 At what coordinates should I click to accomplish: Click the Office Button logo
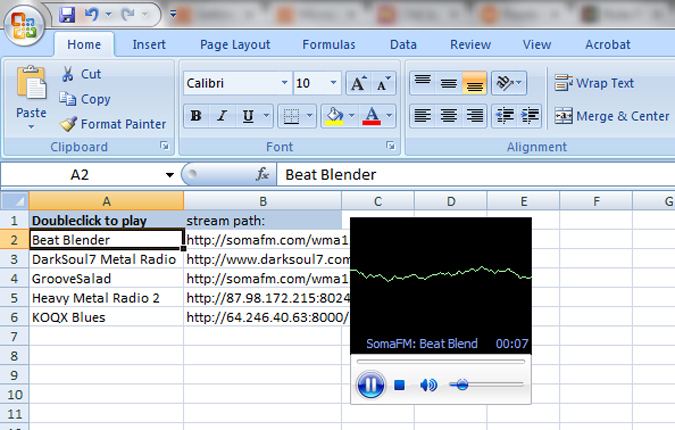click(x=26, y=24)
